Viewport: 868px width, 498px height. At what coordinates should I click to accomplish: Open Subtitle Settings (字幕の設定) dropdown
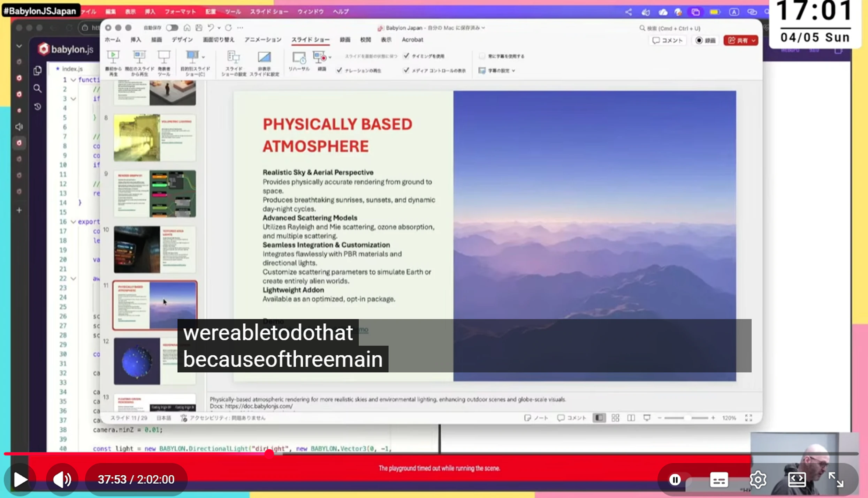(498, 70)
